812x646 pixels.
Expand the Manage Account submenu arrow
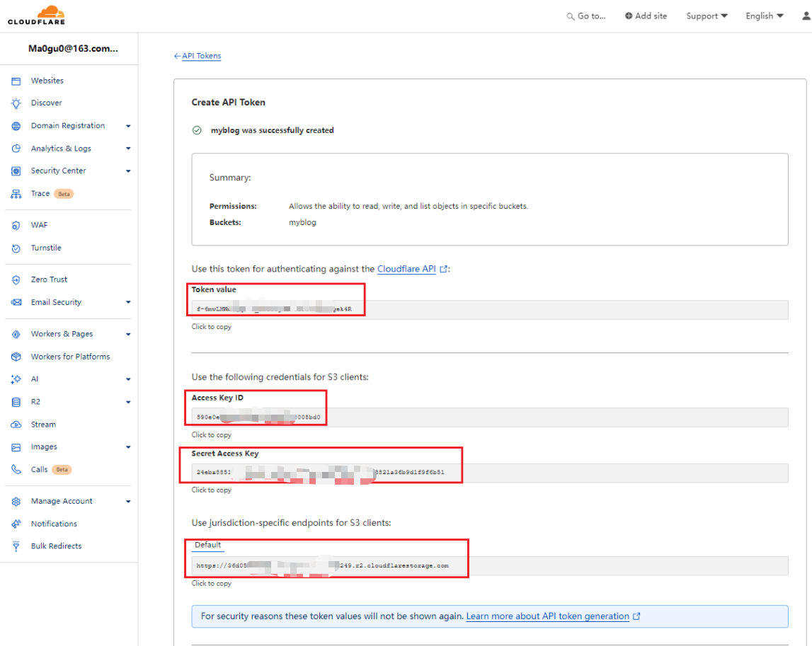click(x=128, y=502)
